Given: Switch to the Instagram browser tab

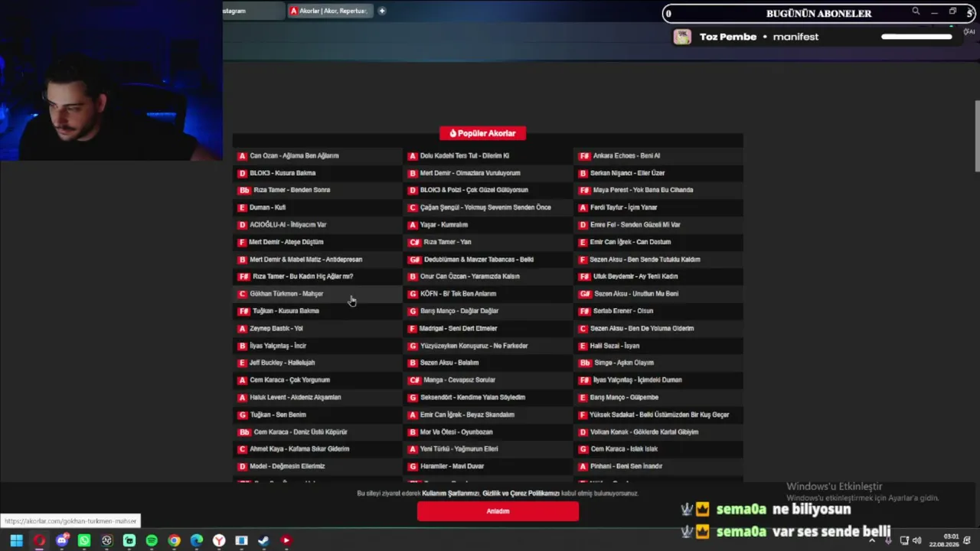Looking at the screenshot, I should (x=253, y=11).
